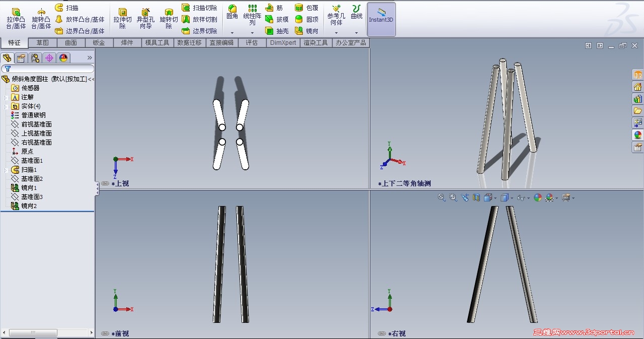Screen dimensions: 644x339
Task: Select 原点 origin in tree
Action: coord(22,152)
